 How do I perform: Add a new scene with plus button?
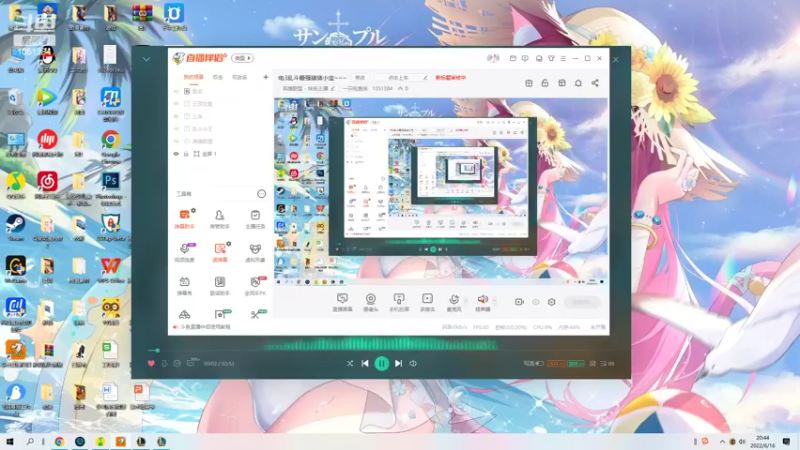265,77
